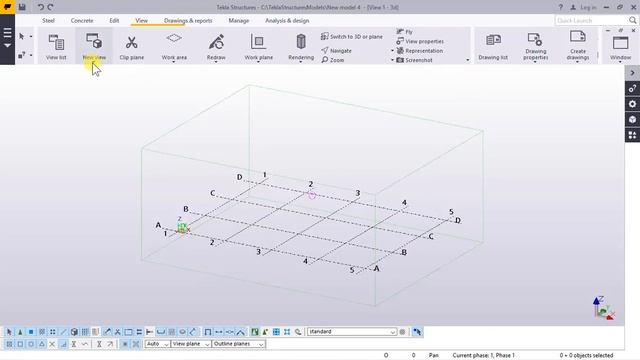Open the file menu hamburger icon
Screen dimensions: 640x360
point(7,33)
